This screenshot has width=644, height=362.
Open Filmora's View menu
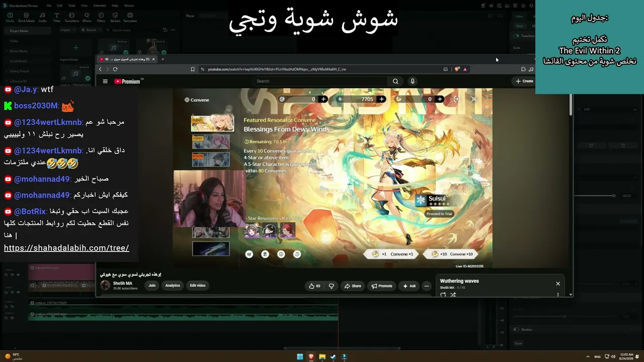coord(84,6)
